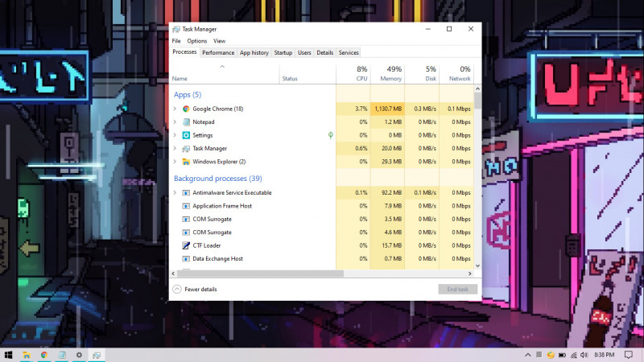The height and width of the screenshot is (362, 644).
Task: Open Notepad from the taskbar
Action: point(62,355)
